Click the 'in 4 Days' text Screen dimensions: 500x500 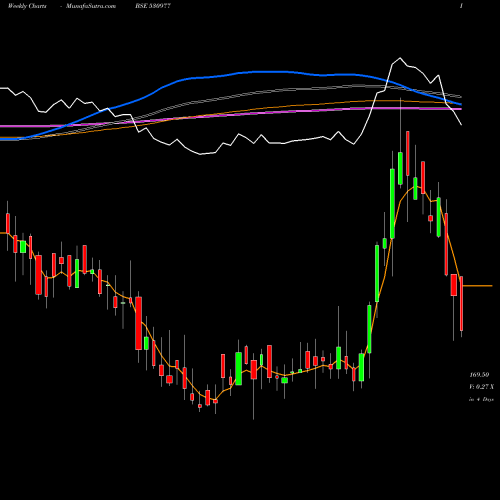481,399
